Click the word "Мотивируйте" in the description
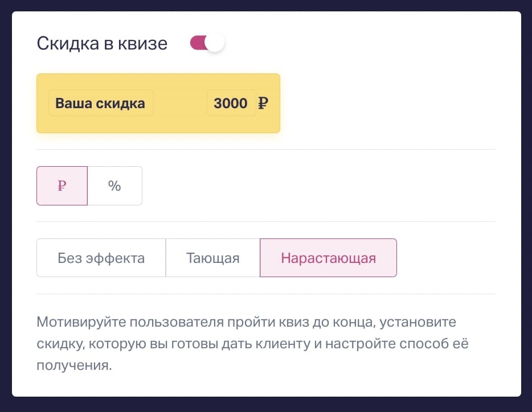532x412 pixels. [80, 323]
